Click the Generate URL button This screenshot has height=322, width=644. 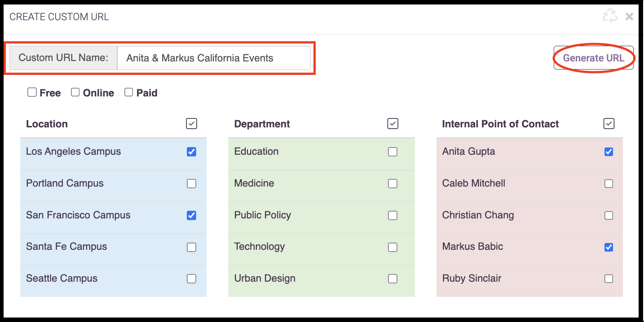tap(594, 58)
